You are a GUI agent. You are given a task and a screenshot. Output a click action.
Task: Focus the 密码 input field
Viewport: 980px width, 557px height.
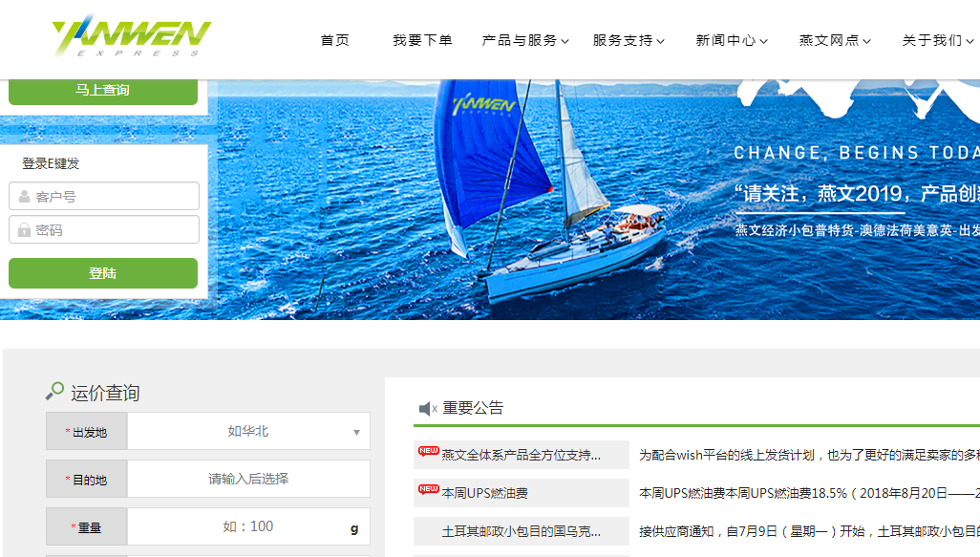[x=104, y=229]
